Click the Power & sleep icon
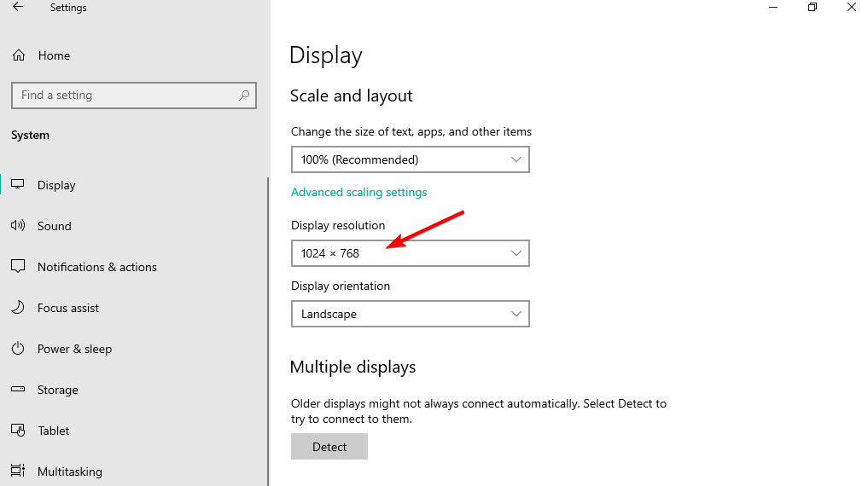 18,349
